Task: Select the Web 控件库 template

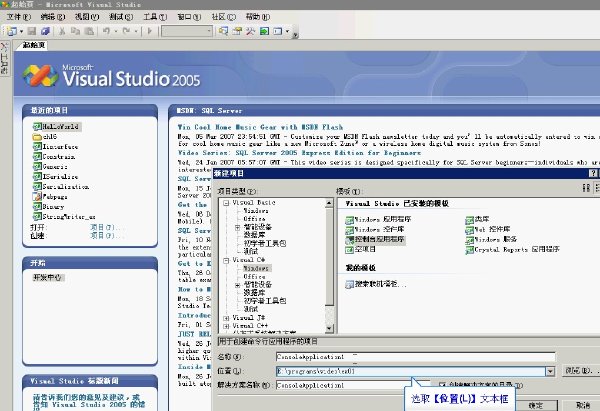Action: 488,229
